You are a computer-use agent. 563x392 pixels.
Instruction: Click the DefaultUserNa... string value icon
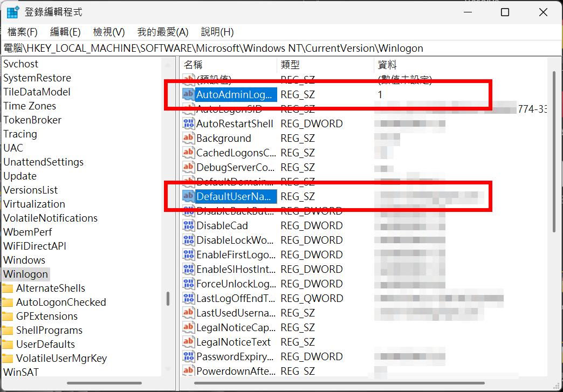tap(189, 196)
